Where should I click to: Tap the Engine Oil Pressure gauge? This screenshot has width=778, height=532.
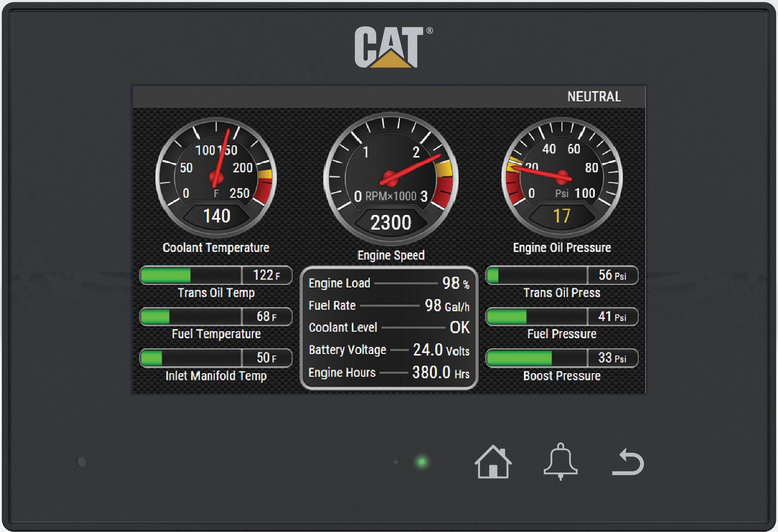[562, 178]
